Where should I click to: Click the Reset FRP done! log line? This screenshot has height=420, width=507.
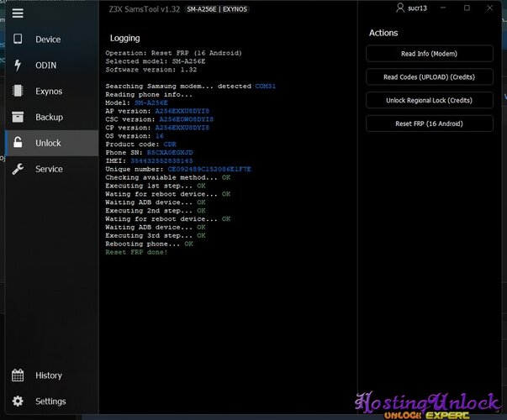136,252
